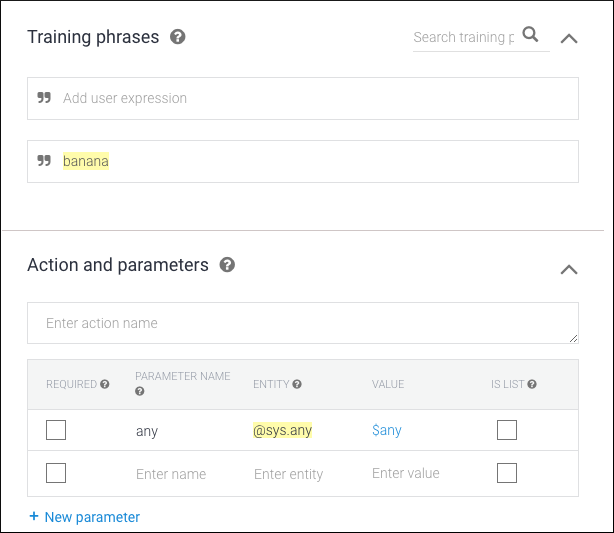
Task: Click the help icon next to ENTITY
Action: click(x=297, y=384)
